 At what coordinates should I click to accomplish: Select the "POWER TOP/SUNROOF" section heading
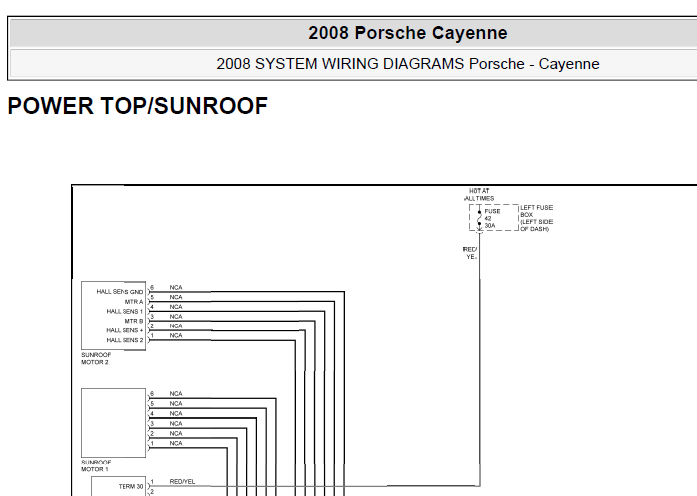point(138,106)
